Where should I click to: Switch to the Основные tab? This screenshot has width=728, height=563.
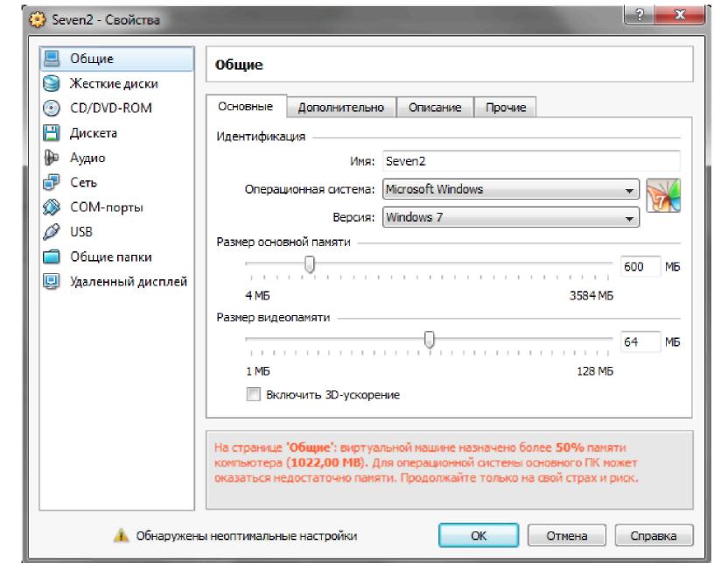pyautogui.click(x=246, y=106)
